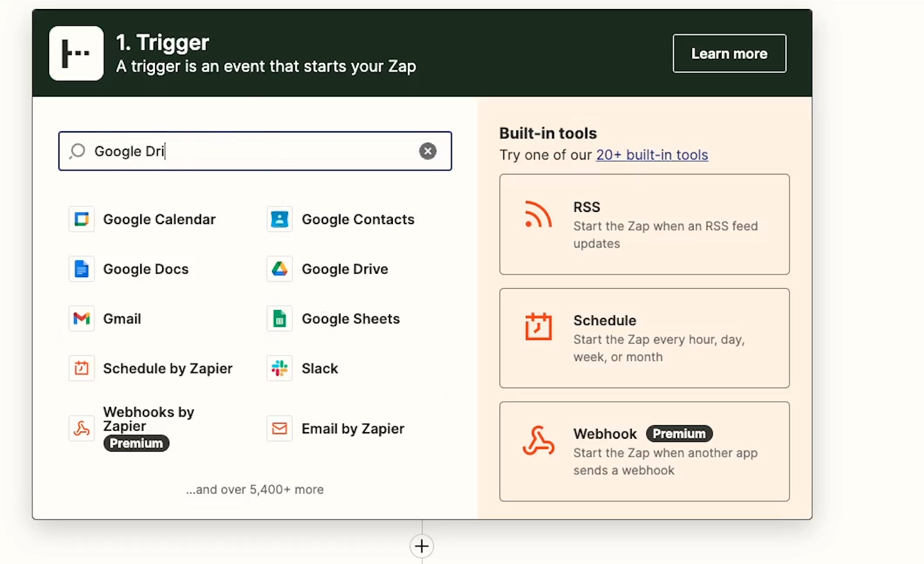Viewport: 924px width, 564px height.
Task: Click 'A trigger is an event' subtitle
Action: [266, 67]
